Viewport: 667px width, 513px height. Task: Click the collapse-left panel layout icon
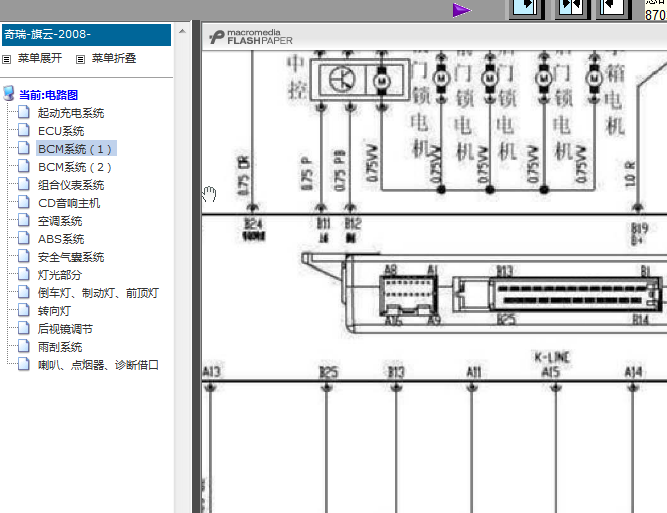coord(613,8)
